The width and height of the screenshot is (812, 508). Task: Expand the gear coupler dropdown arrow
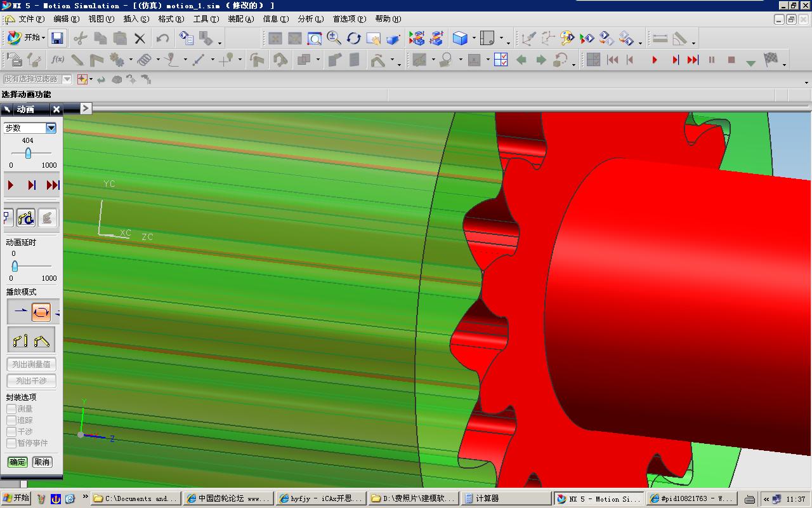(x=131, y=60)
